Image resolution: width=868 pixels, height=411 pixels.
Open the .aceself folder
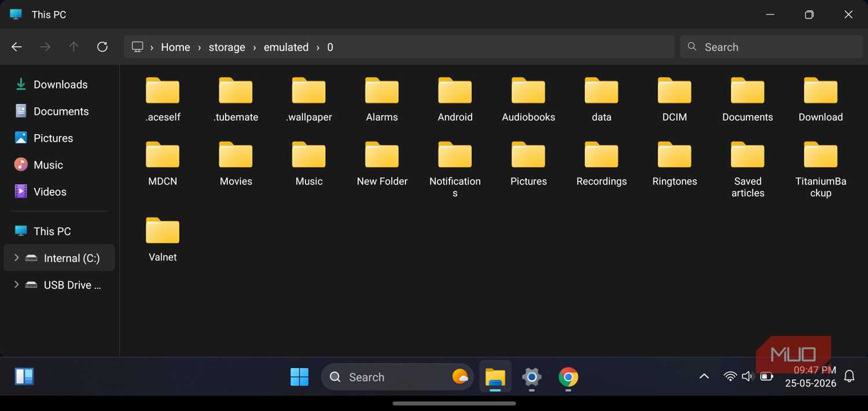(x=163, y=100)
